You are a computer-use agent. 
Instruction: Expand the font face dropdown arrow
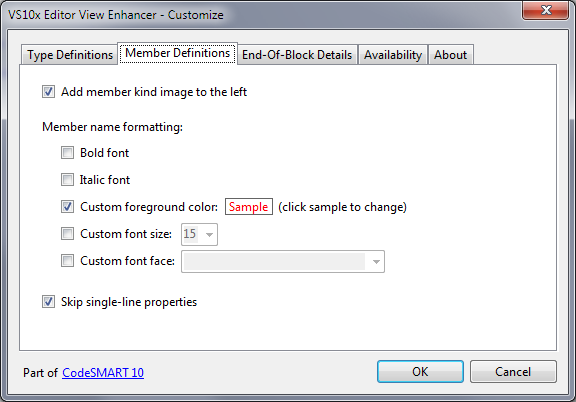pos(376,262)
